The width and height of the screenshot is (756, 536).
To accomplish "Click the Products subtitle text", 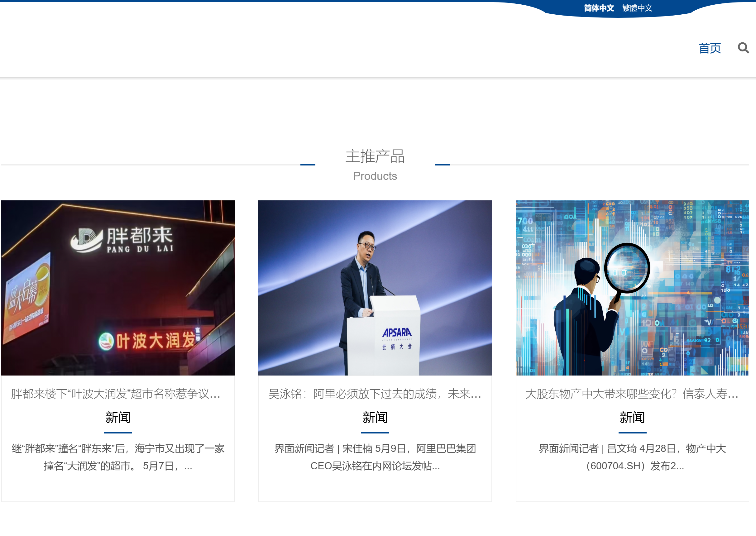I will (375, 176).
